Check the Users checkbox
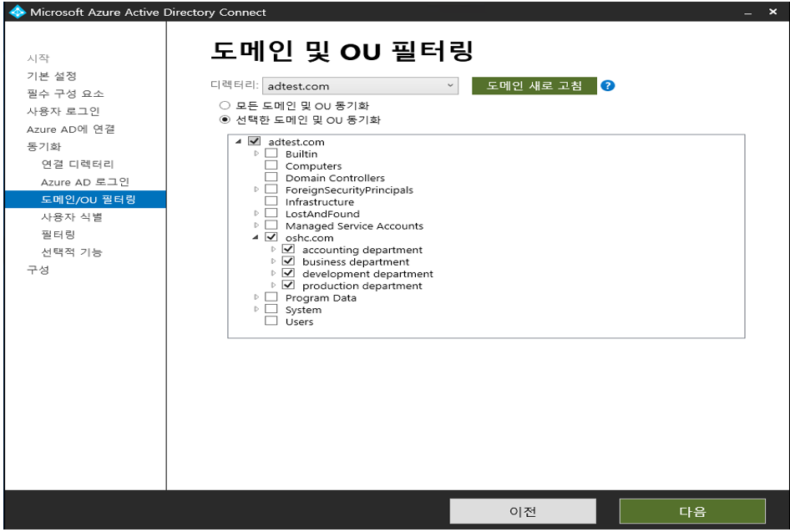Image resolution: width=790 pixels, height=532 pixels. pos(271,321)
